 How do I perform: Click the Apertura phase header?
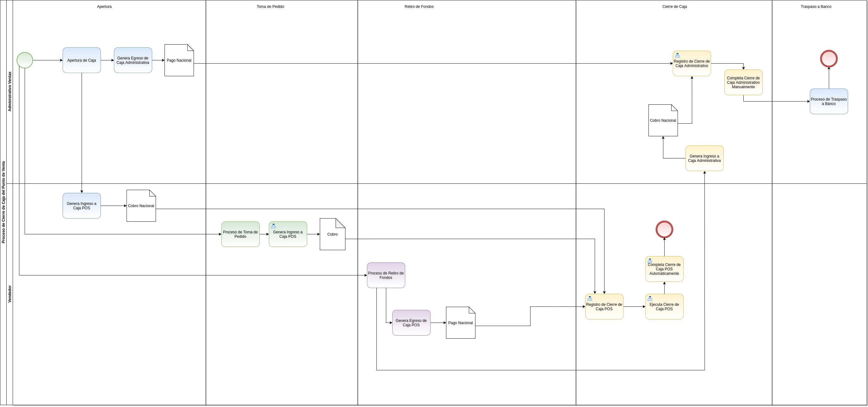104,6
